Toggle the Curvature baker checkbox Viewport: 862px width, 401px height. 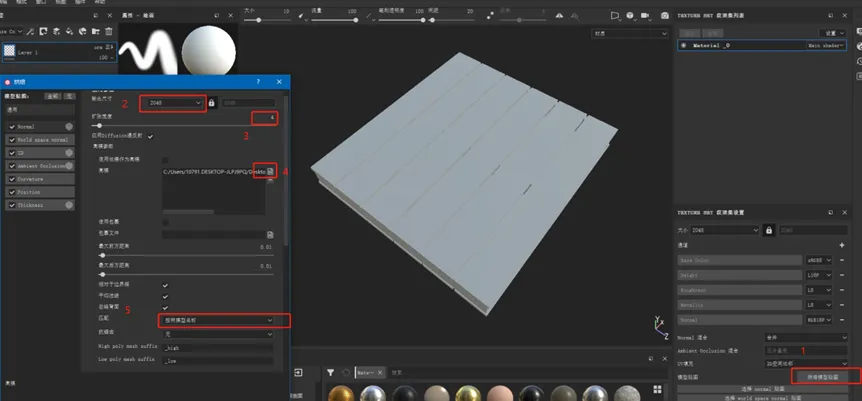coord(10,178)
